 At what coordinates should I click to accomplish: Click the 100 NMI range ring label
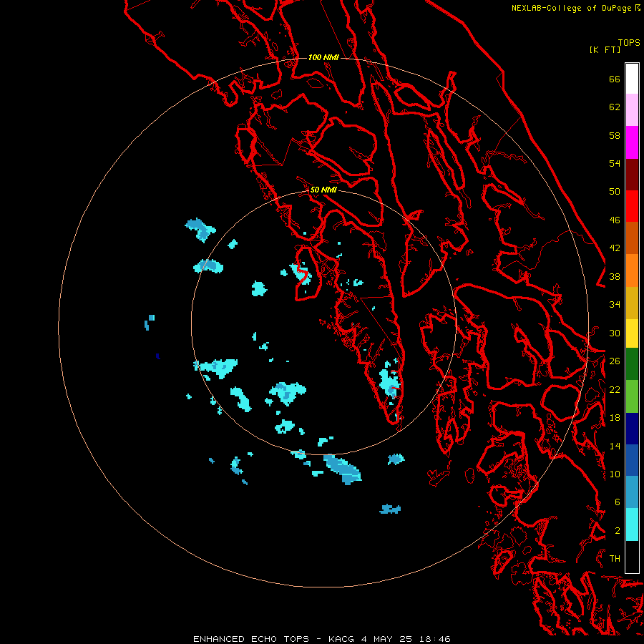323,57
